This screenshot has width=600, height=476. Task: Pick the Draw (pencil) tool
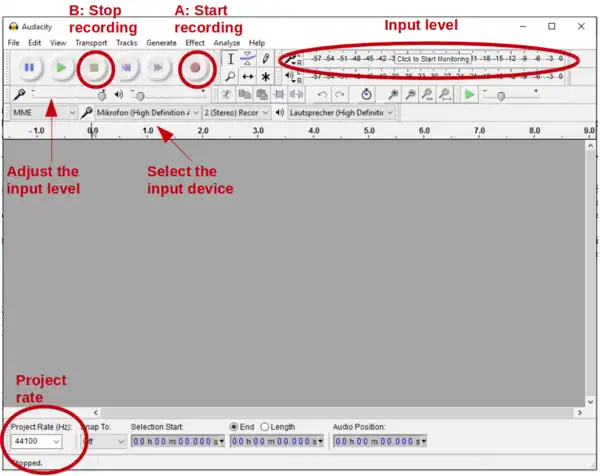265,59
